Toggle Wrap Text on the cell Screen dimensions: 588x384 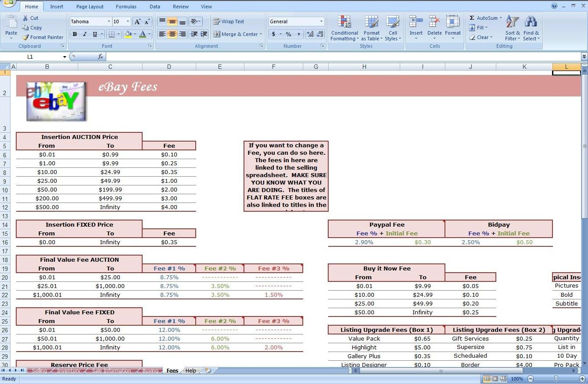point(229,21)
